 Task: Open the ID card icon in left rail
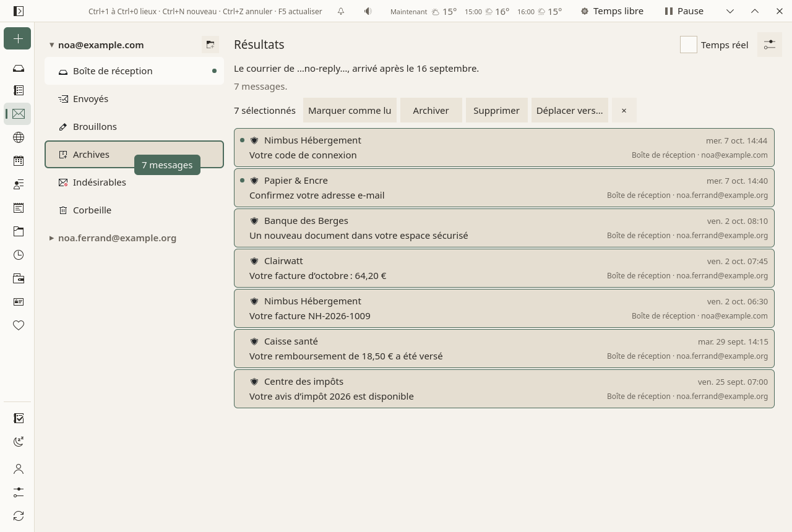click(x=19, y=302)
